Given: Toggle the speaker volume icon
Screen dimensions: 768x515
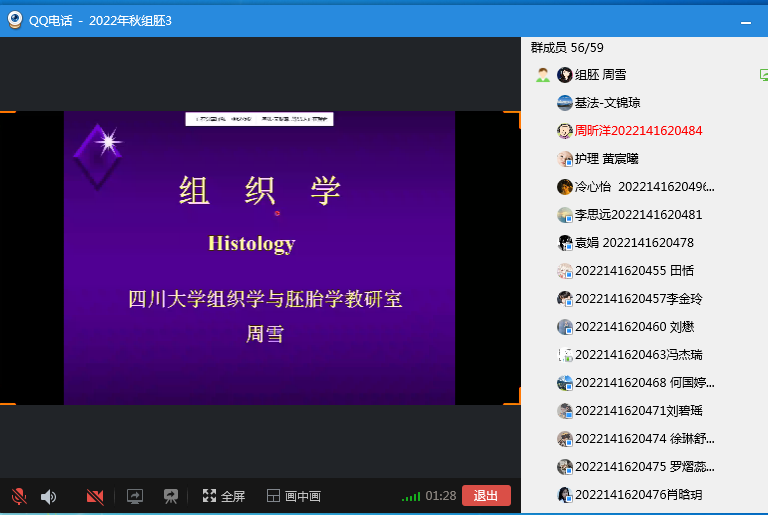Looking at the screenshot, I should tap(48, 496).
